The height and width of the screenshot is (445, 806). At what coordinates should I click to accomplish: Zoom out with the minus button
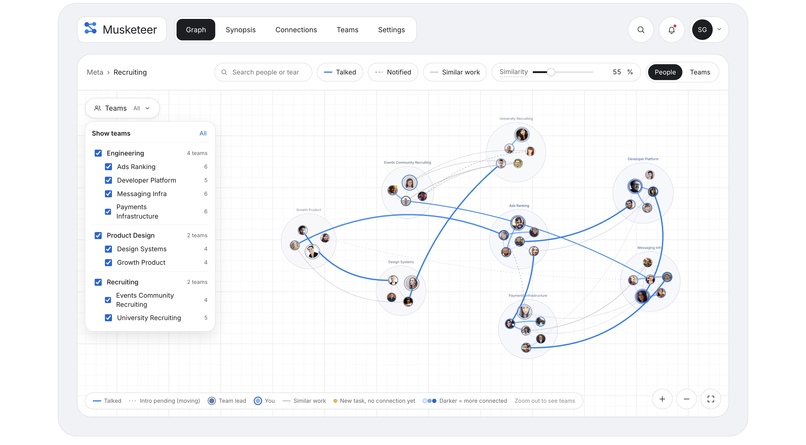686,399
